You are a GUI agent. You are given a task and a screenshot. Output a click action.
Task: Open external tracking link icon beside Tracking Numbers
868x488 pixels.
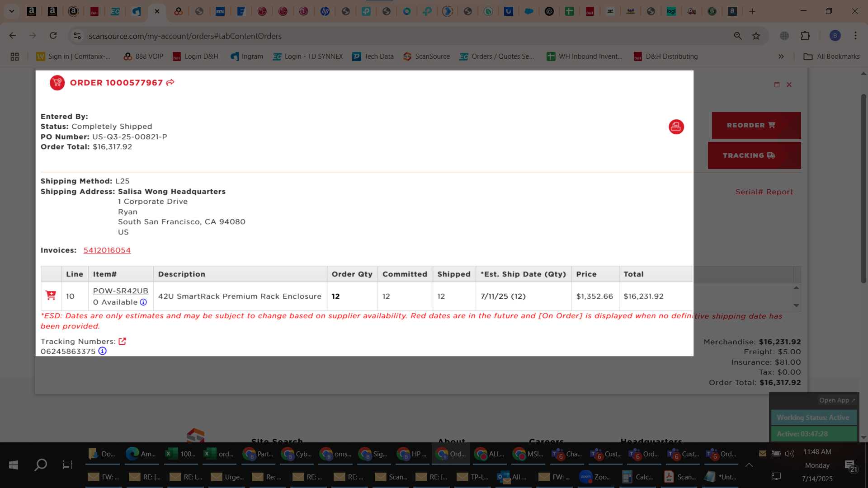click(x=122, y=341)
